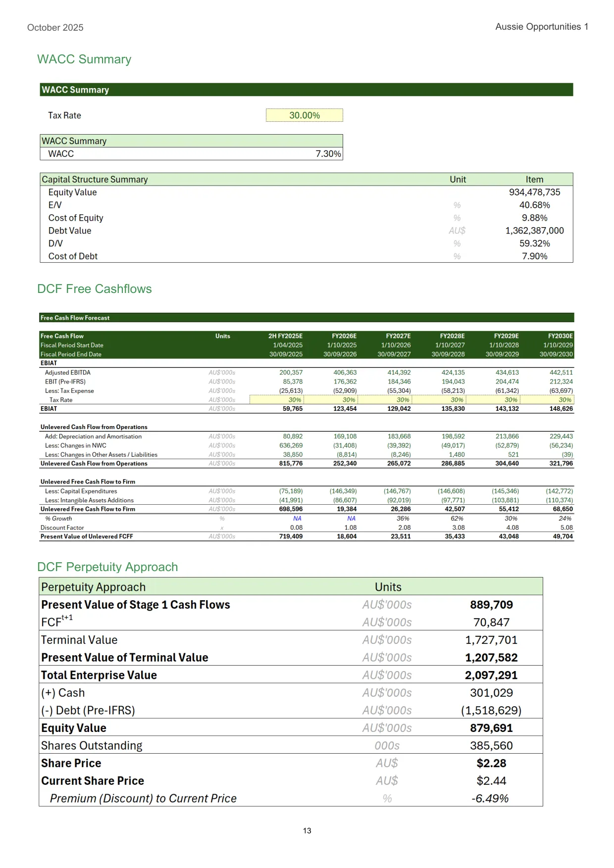Select Equity Value figure 879,691

tap(491, 728)
